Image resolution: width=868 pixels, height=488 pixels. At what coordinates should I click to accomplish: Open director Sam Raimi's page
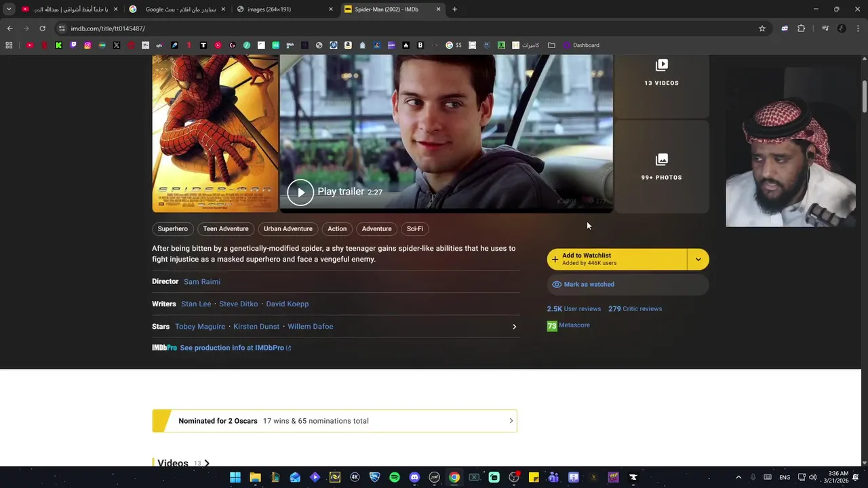202,282
